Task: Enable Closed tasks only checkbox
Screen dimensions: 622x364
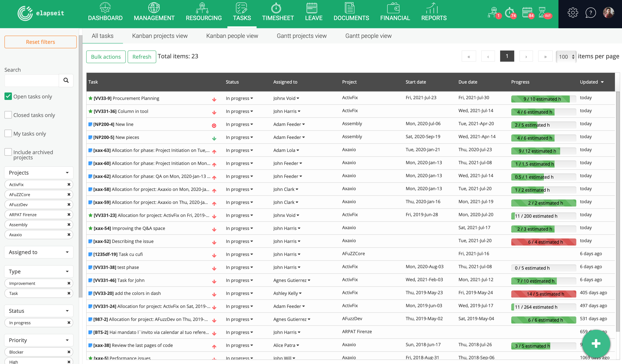Action: 8,115
